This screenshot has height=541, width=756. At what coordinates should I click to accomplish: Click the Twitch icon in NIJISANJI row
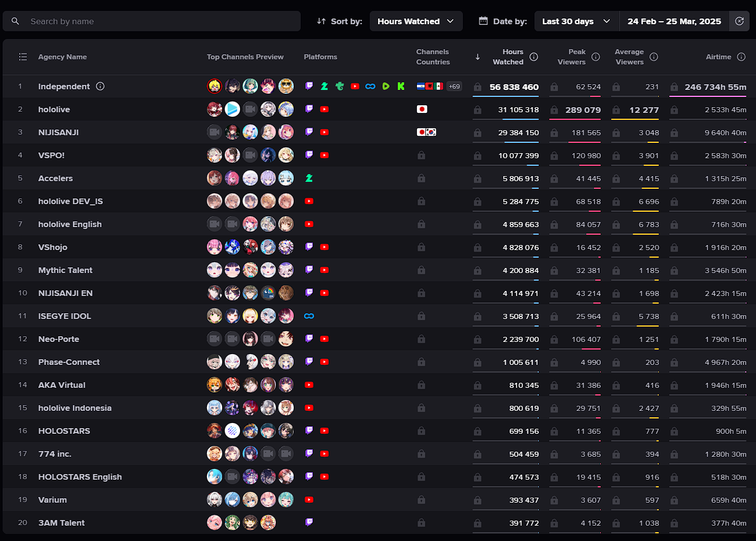point(309,132)
